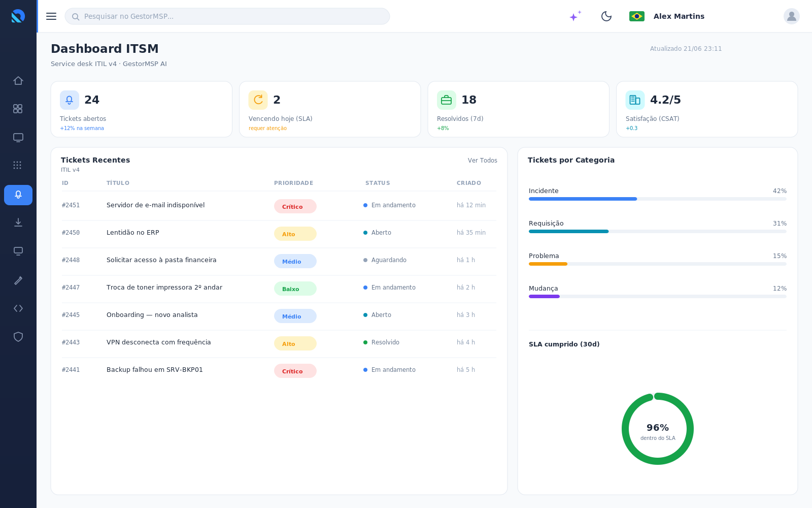Click the Resolvido status of ticket #2443

[382, 342]
